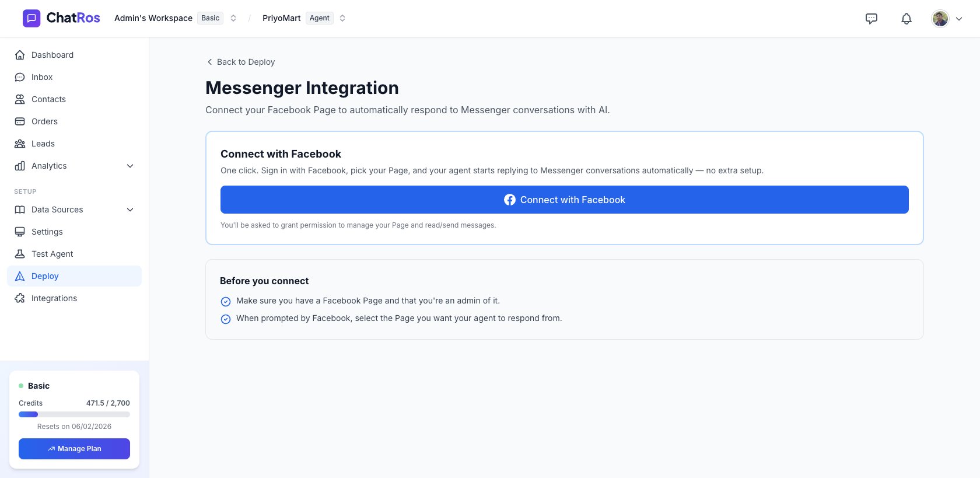
Task: Click the back arrow beside Back to Deploy
Action: point(209,62)
